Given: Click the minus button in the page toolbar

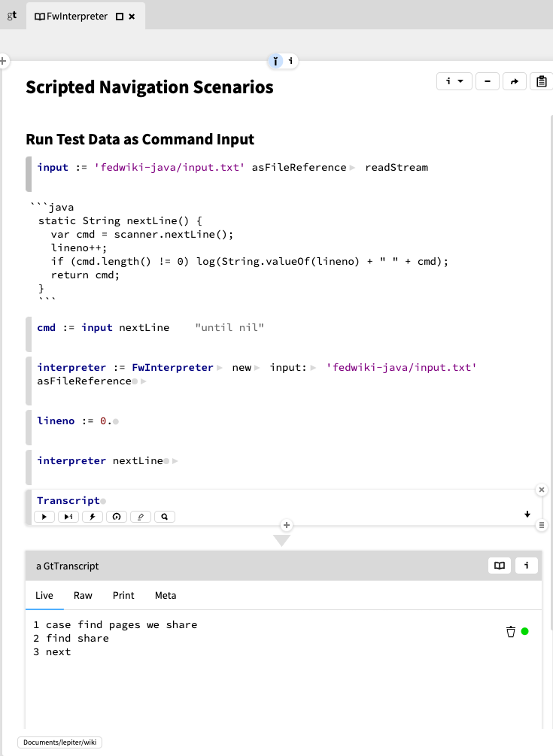Looking at the screenshot, I should click(488, 81).
